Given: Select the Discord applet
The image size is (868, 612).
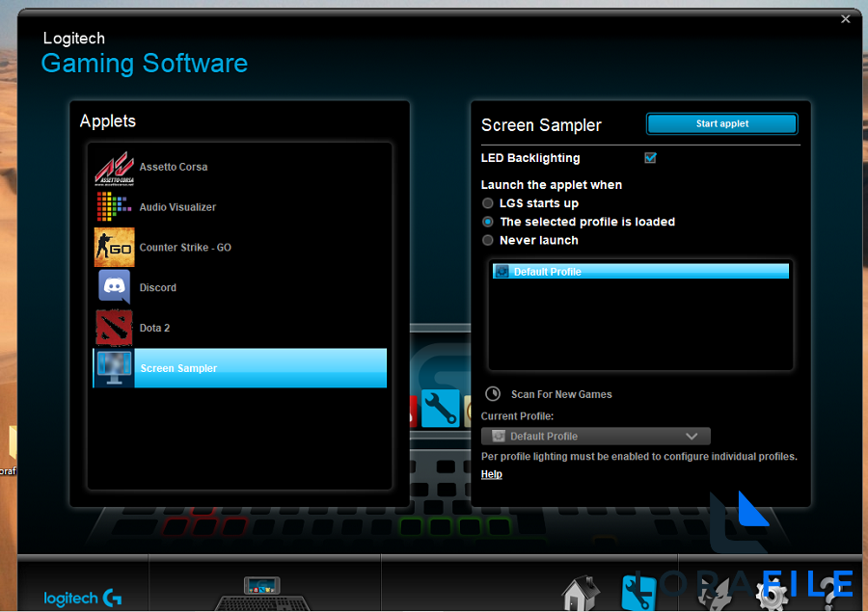Looking at the screenshot, I should [x=157, y=287].
